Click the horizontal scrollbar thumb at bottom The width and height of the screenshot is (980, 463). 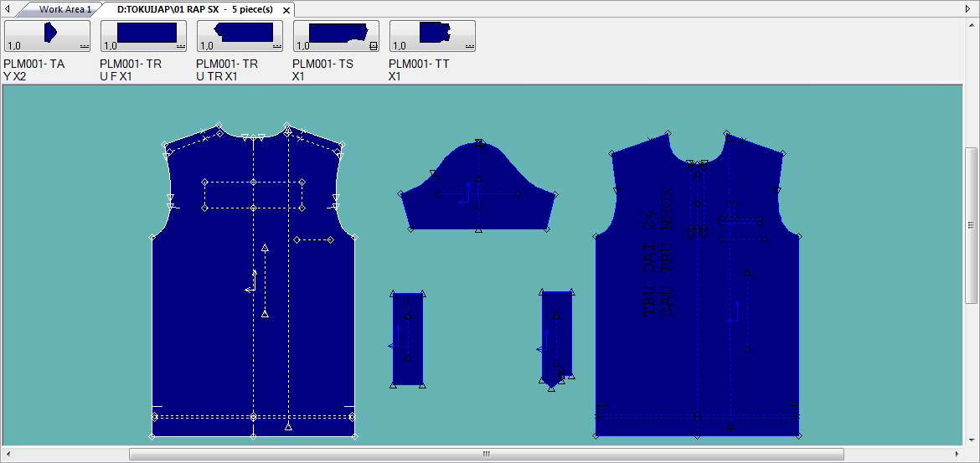486,454
